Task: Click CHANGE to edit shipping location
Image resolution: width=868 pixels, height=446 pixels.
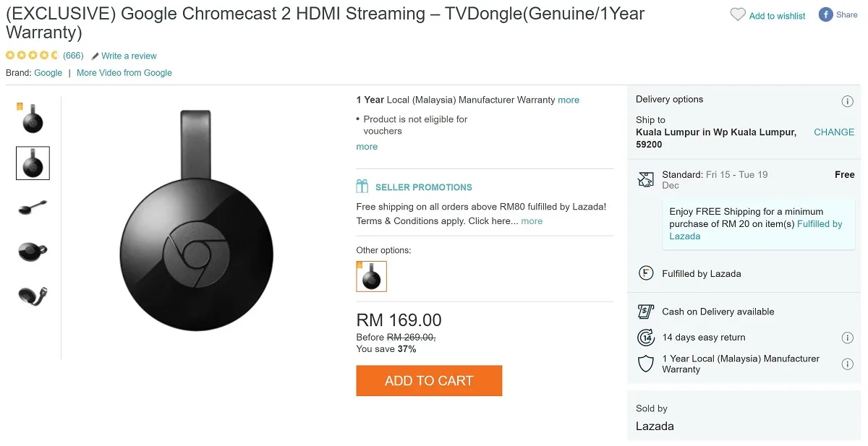Action: click(x=834, y=132)
